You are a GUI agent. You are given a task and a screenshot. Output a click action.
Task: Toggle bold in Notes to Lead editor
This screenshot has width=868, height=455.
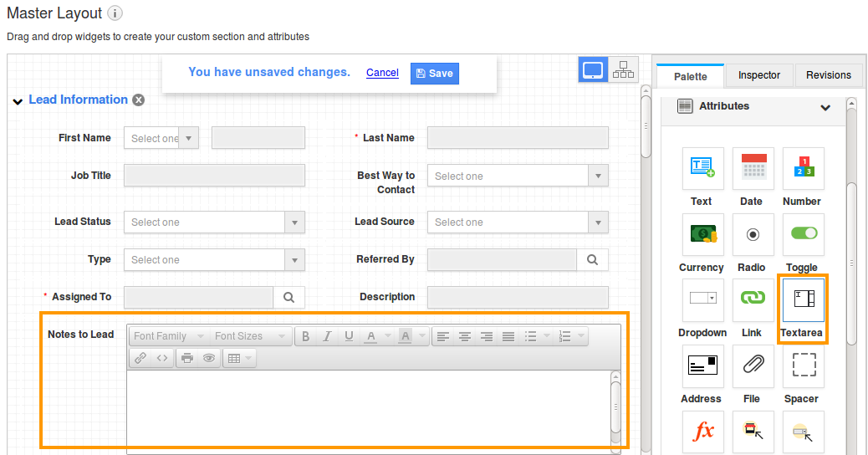coord(305,336)
